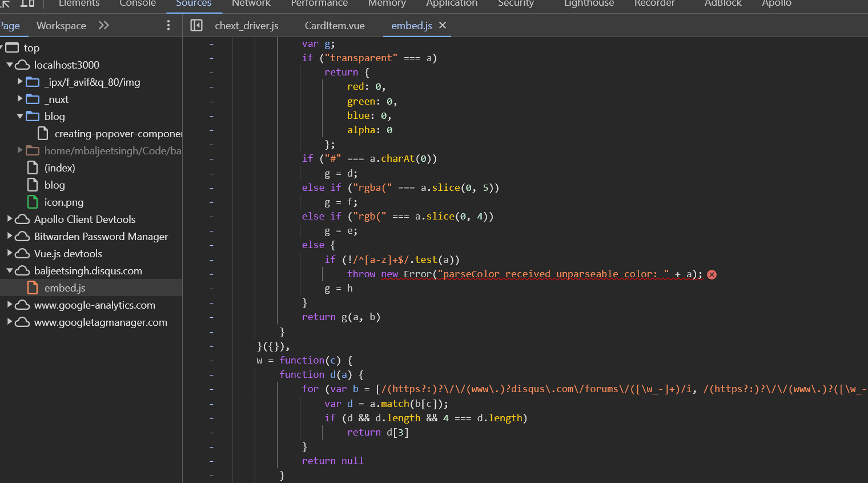Open the icon.png image file

63,202
